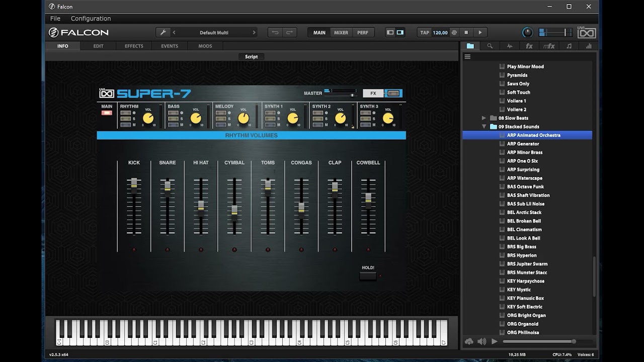644x362 pixels.
Task: Solo the BASS section
Action: (174, 119)
